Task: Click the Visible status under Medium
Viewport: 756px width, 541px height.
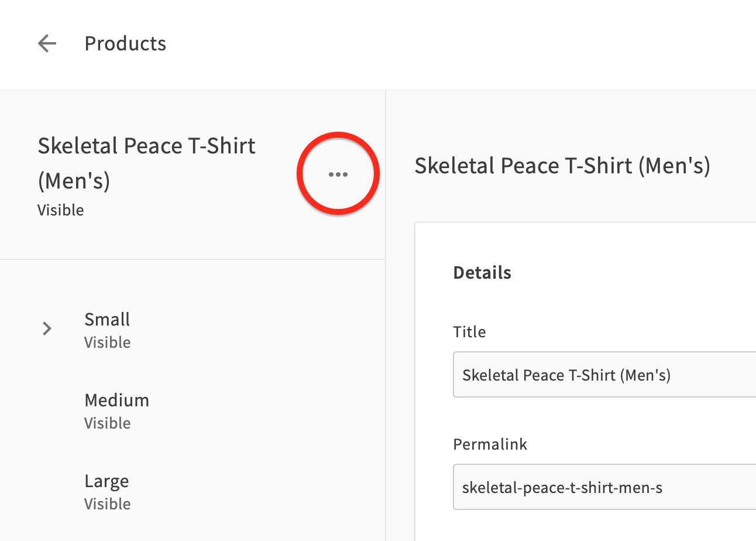Action: (x=108, y=423)
